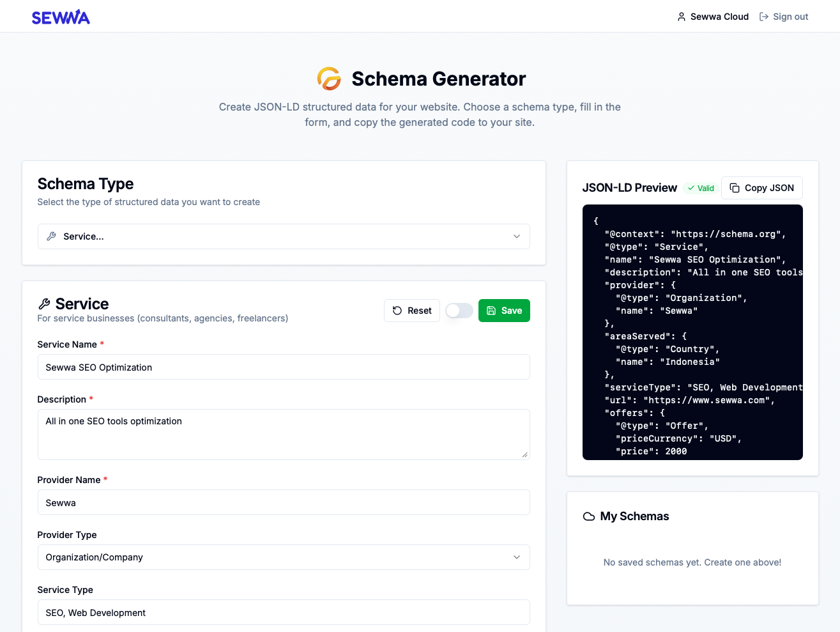
Task: Enable the toggle switch next to Save
Action: (x=459, y=310)
